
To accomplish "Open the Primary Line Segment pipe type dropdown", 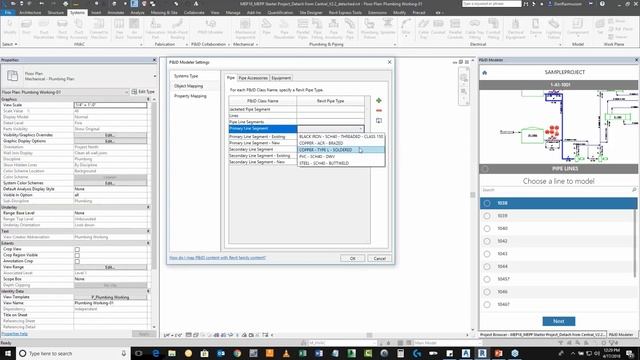I will [x=360, y=129].
